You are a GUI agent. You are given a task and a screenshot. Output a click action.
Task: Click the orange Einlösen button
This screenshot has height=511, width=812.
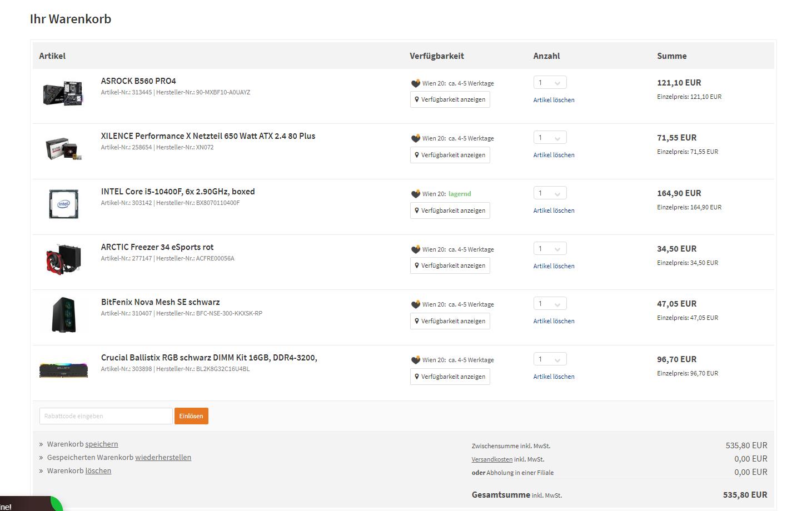191,416
